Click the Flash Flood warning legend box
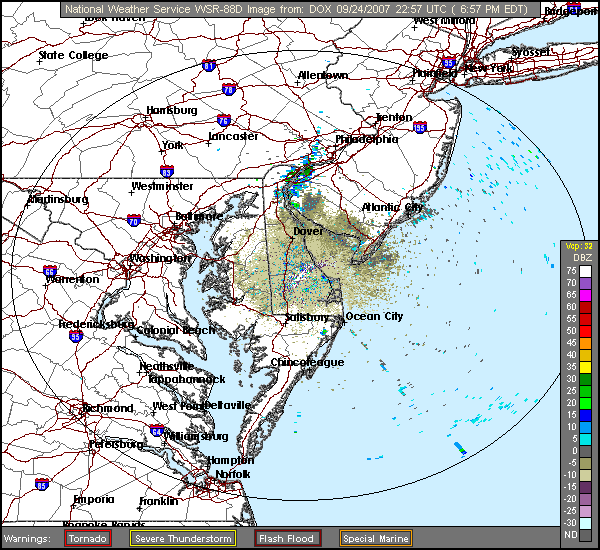The image size is (600, 550). click(288, 539)
